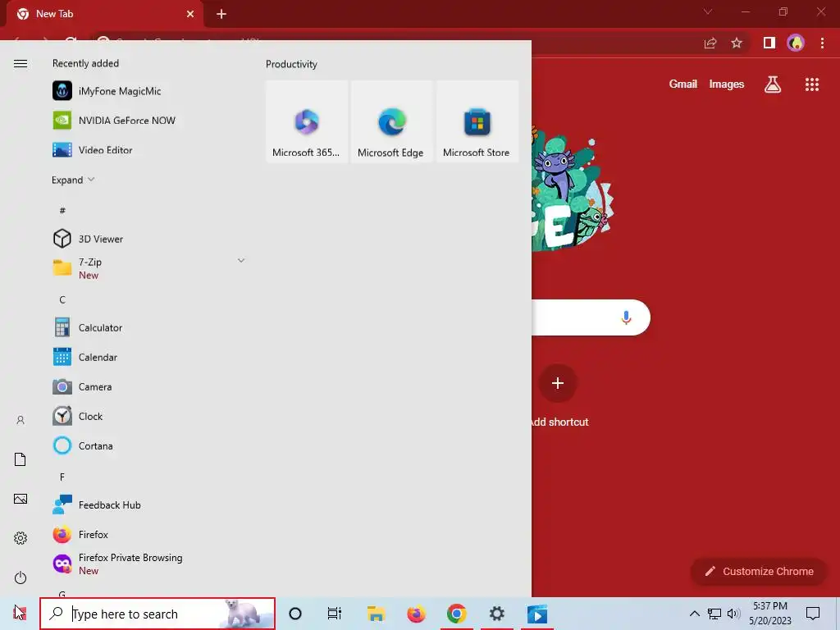Screen dimensions: 840x630
Task: Open Google apps grid icon
Action: [x=812, y=84]
